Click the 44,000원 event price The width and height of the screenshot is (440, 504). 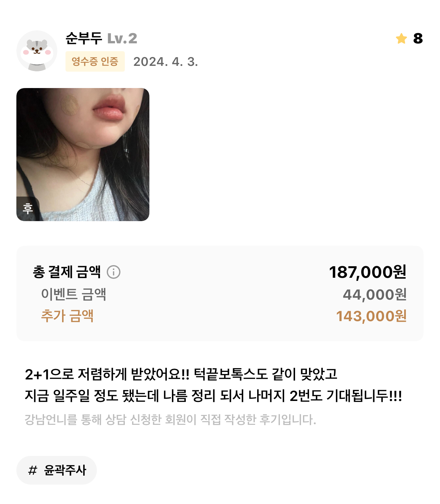tap(375, 294)
